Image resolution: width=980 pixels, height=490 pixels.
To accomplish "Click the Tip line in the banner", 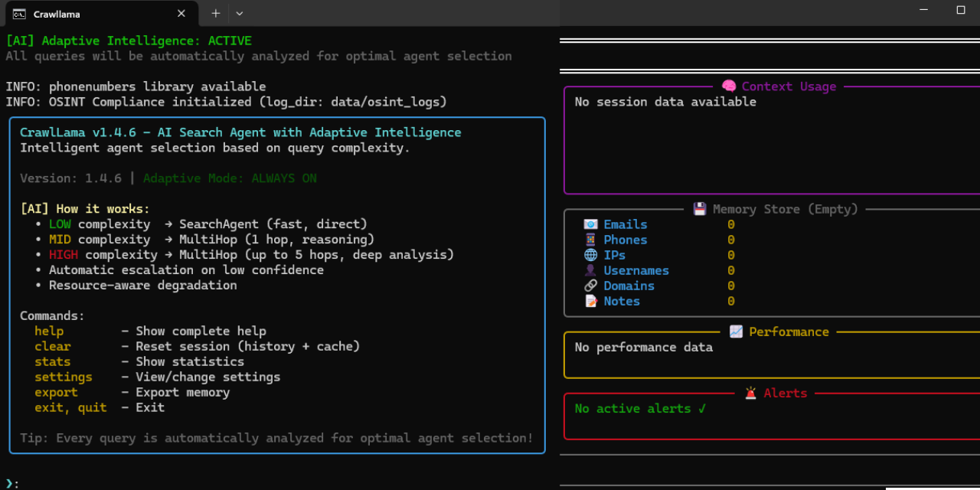I will 276,439.
